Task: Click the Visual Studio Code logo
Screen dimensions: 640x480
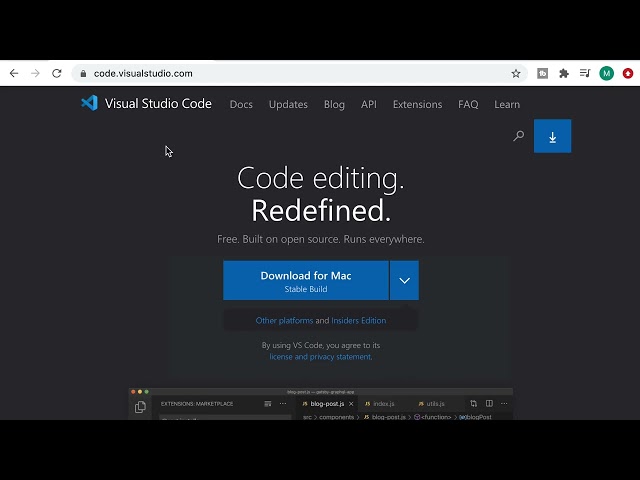Action: [89, 103]
